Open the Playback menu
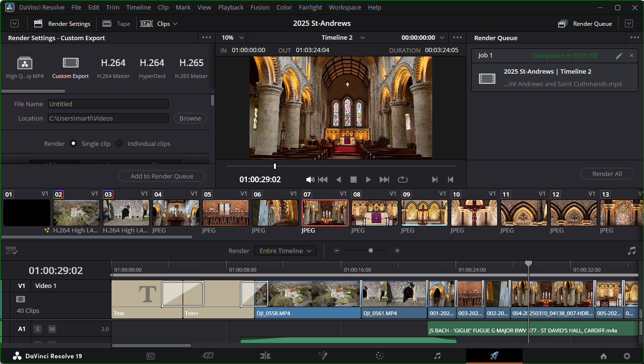644x364 pixels. [231, 7]
